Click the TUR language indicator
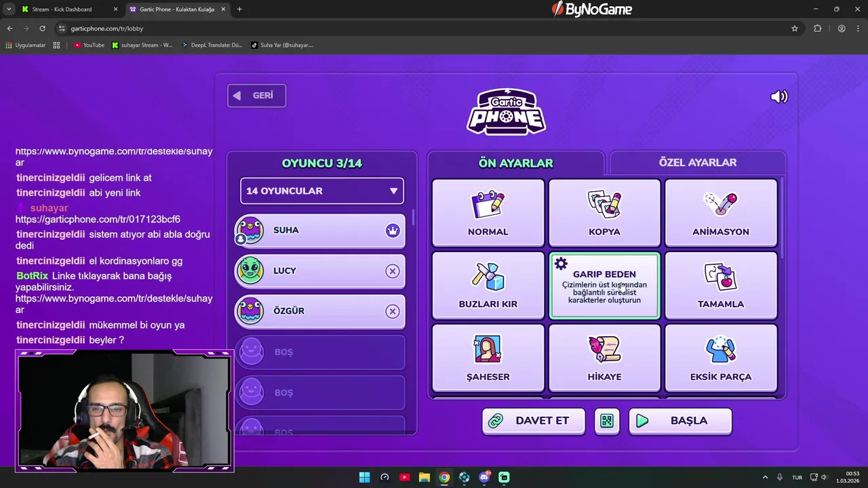868x488 pixels. (x=797, y=477)
